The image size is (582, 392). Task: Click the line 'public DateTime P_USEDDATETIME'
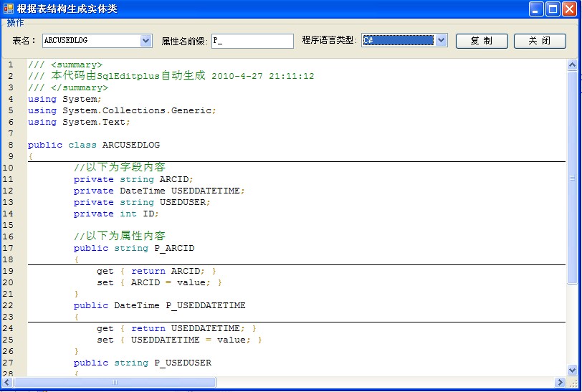click(x=160, y=305)
